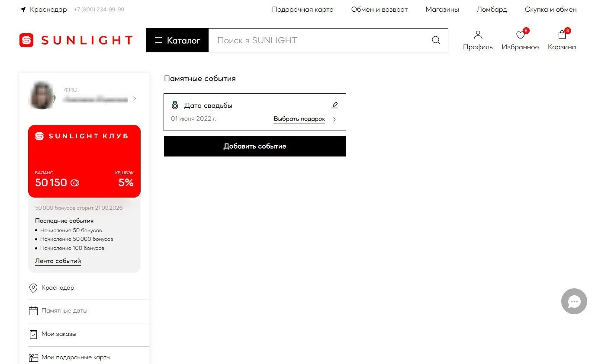Image resolution: width=595 pixels, height=364 pixels.
Task: Edit Дата свадьбы with the pencil icon
Action: click(x=334, y=105)
